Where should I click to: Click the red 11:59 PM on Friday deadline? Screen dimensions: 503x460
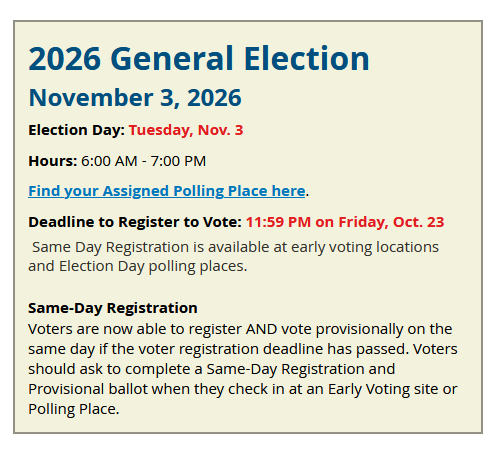point(345,222)
